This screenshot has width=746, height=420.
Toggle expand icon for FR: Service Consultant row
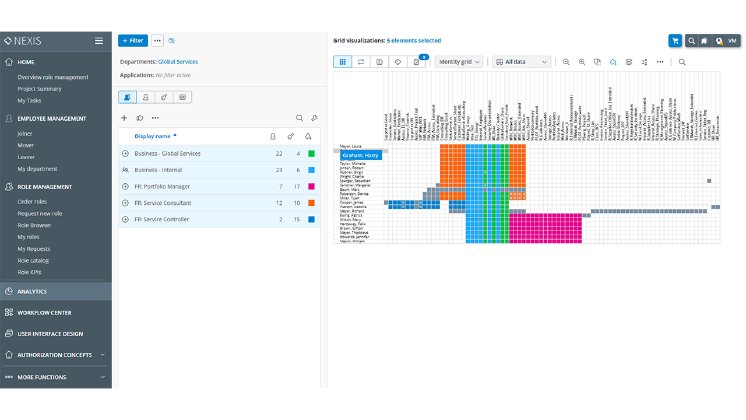pyautogui.click(x=125, y=203)
